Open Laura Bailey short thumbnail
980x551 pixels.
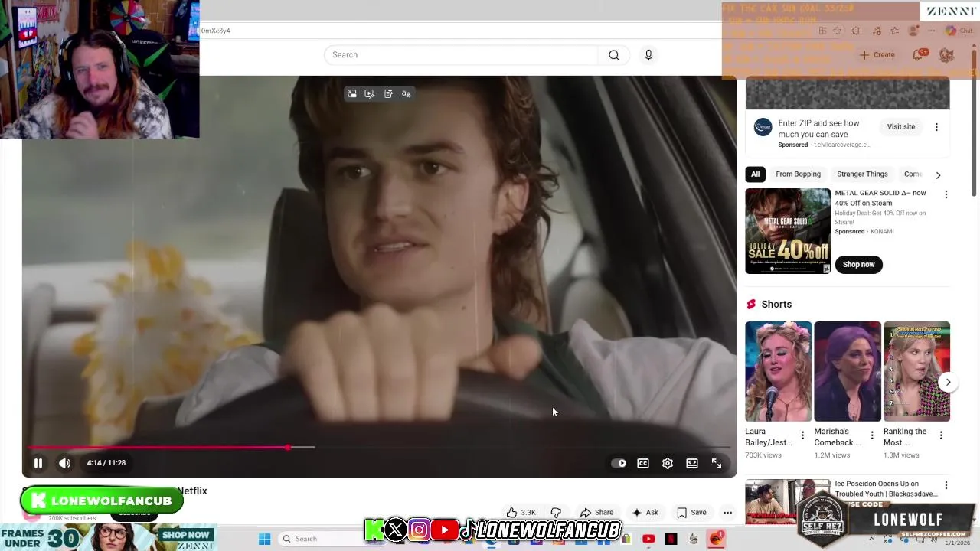click(779, 372)
